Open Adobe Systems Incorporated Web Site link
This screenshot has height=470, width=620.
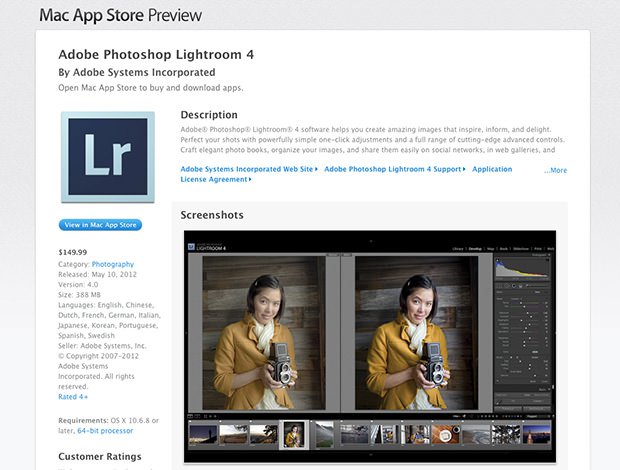coord(249,169)
